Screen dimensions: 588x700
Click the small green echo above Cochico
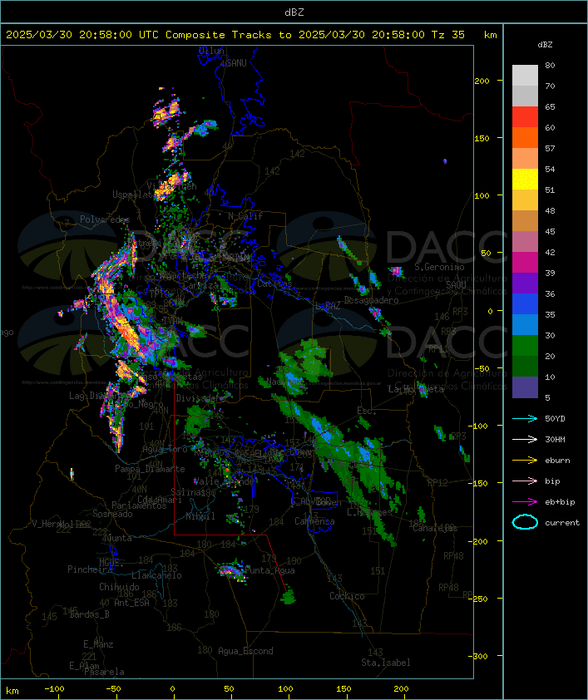pos(289,597)
